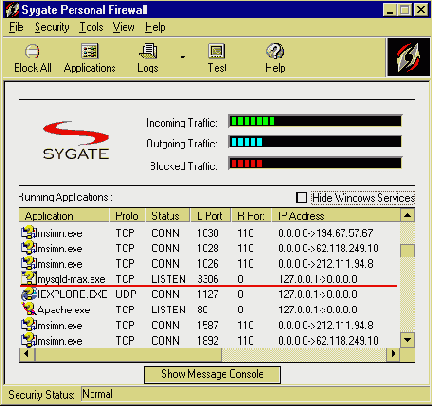Click the Incoming Traffic meter bar
Screen dimensions: 432x406
[315, 121]
